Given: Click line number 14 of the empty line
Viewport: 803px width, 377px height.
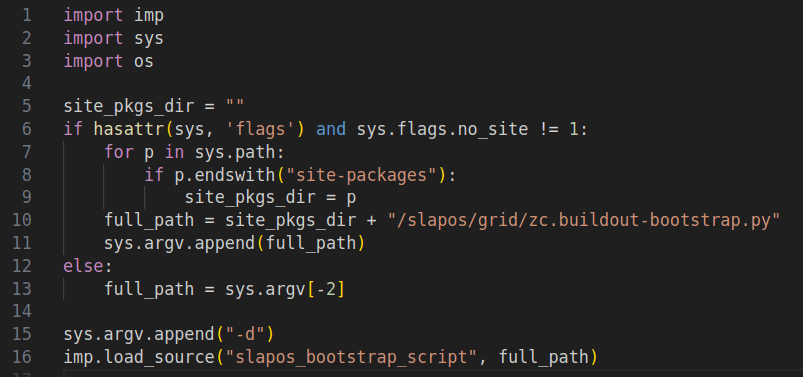Looking at the screenshot, I should [x=22, y=311].
